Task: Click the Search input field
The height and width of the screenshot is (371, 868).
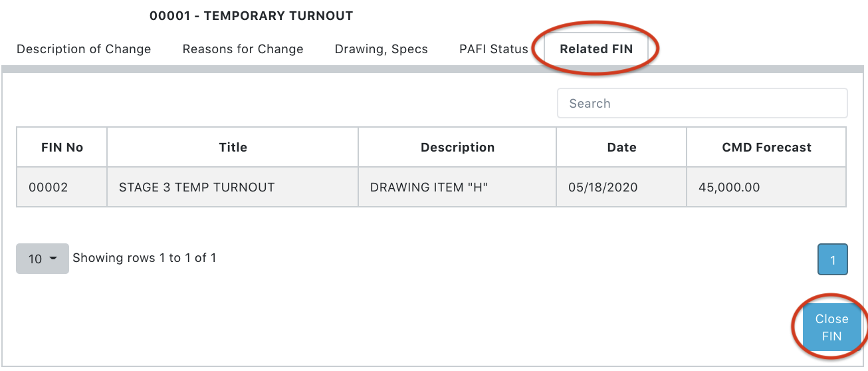Action: (702, 104)
